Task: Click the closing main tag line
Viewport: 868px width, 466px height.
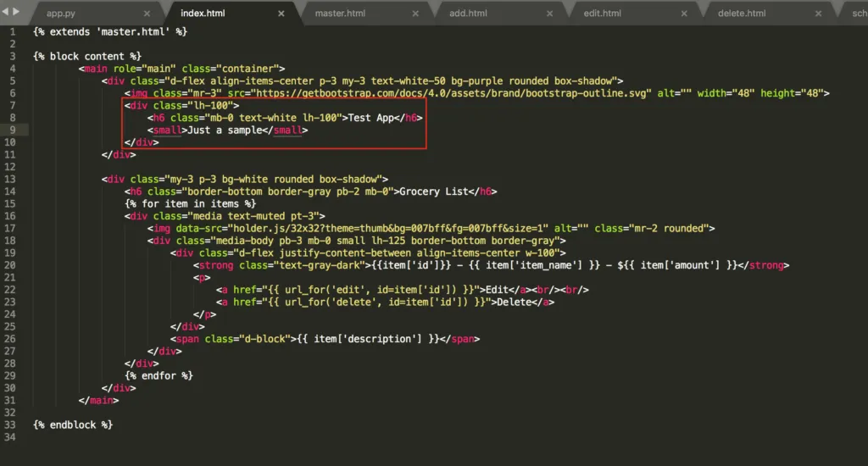Action: click(x=98, y=400)
